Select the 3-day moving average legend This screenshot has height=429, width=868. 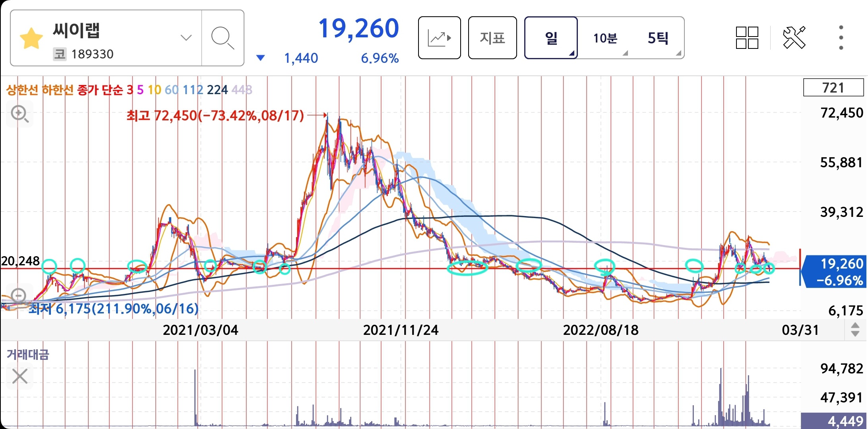130,90
